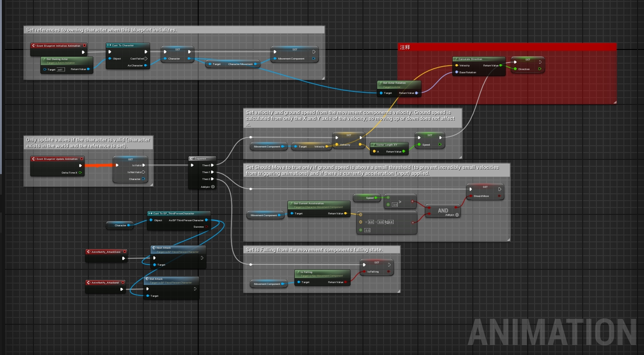Image resolution: width=644 pixels, height=355 pixels.
Task: Select the greater-than comparison node
Action: [x=400, y=201]
